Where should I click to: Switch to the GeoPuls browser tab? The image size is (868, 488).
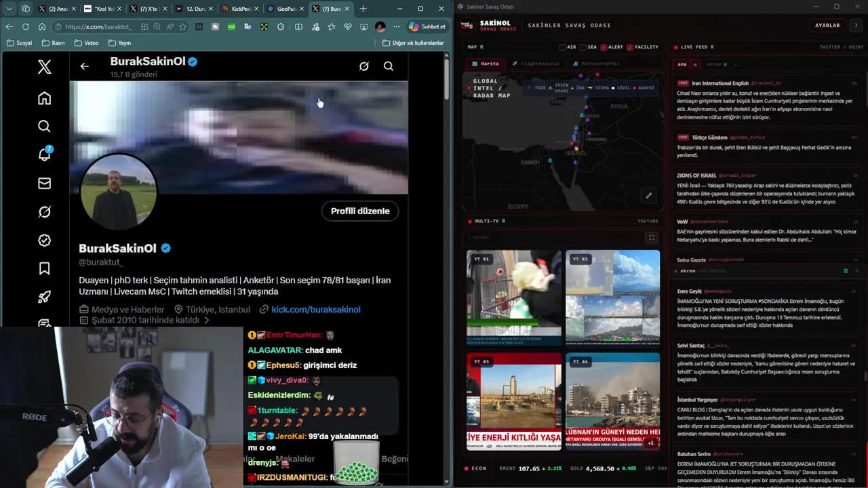[x=284, y=9]
